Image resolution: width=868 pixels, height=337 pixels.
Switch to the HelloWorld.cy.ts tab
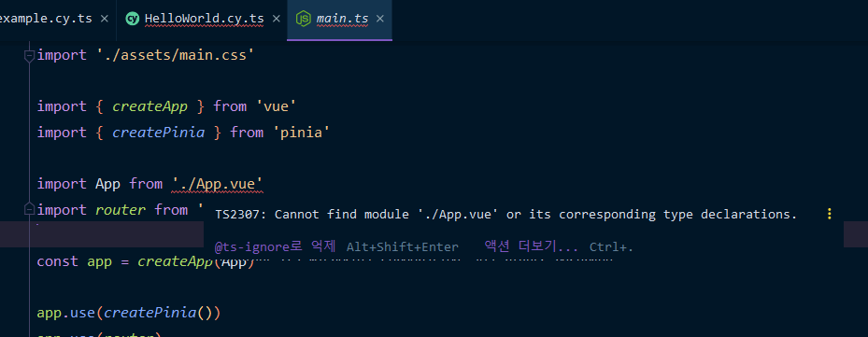[x=204, y=19]
